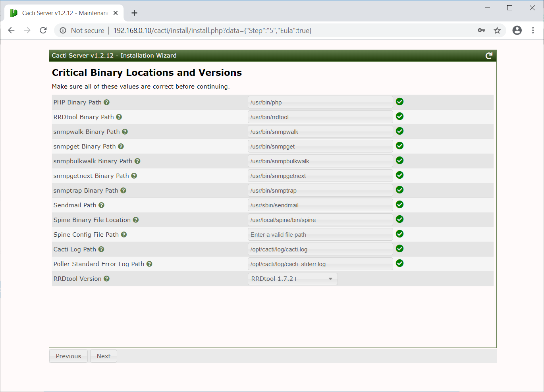Image resolution: width=544 pixels, height=392 pixels.
Task: Click the "Critical Binary Locations and Versions" heading
Action: tap(147, 73)
